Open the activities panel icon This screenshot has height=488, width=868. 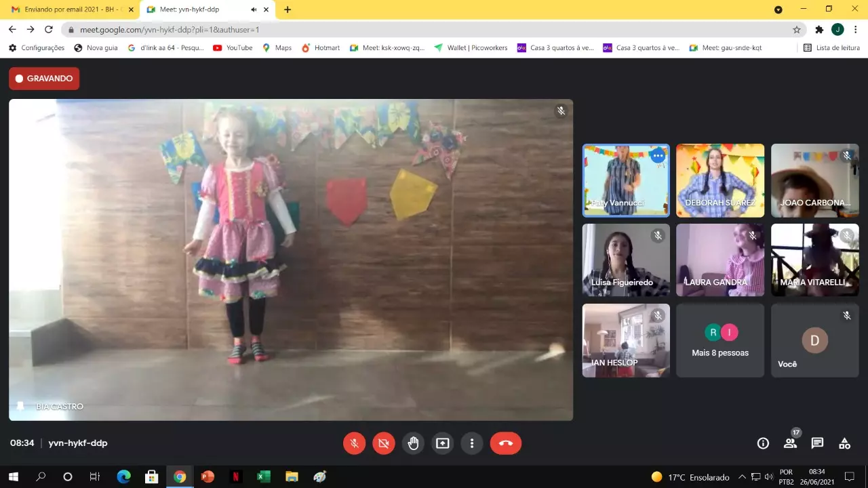pyautogui.click(x=844, y=443)
